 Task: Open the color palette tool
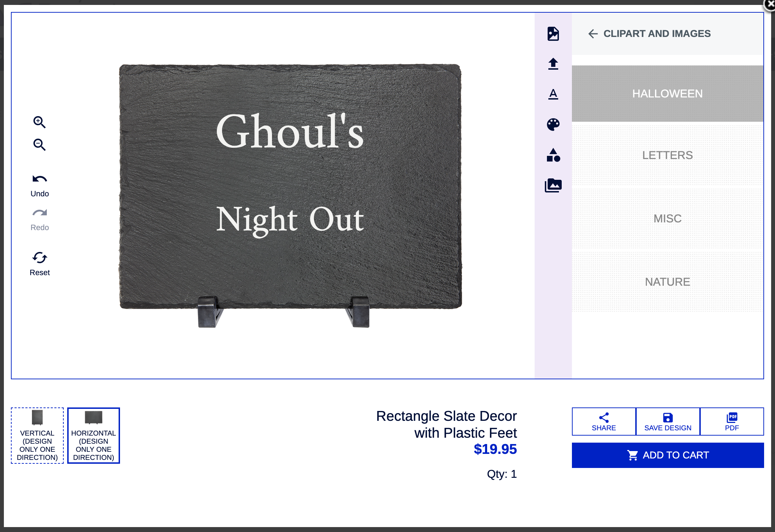(553, 125)
